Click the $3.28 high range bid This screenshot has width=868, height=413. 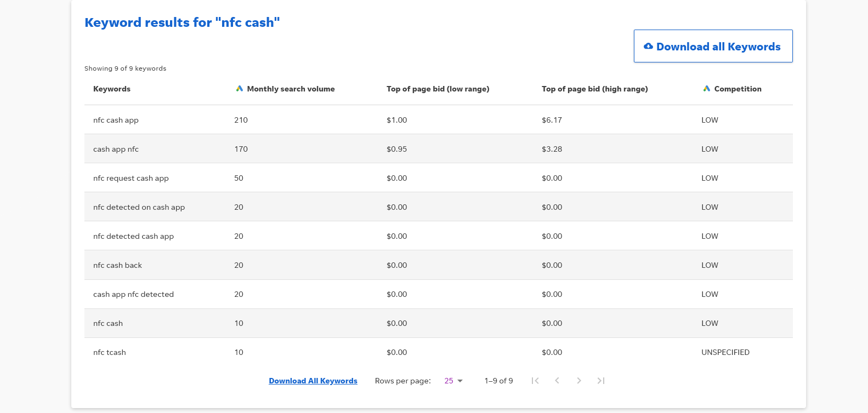point(552,149)
